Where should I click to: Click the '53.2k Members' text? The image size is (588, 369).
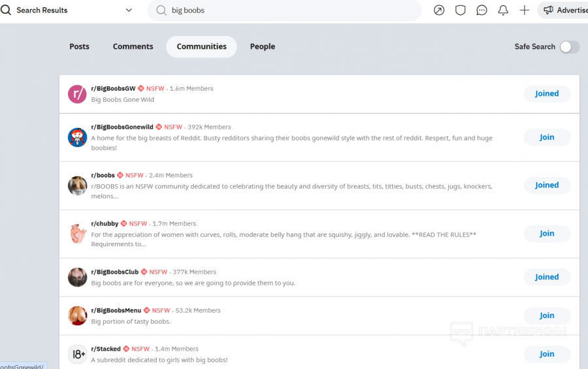[x=198, y=310]
